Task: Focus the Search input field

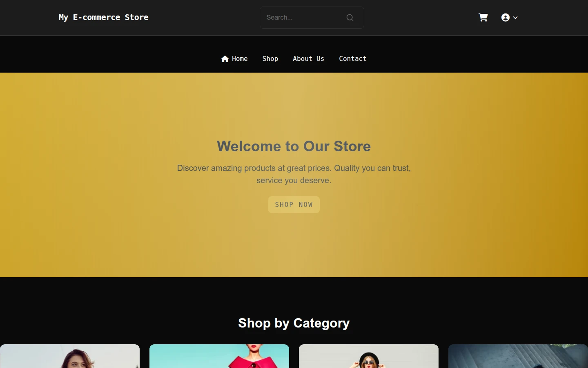Action: point(312,18)
